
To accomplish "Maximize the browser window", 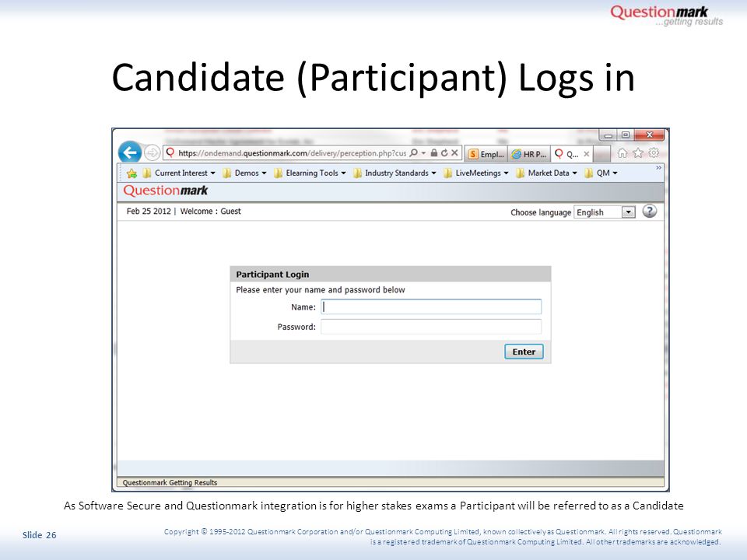I will [x=626, y=135].
